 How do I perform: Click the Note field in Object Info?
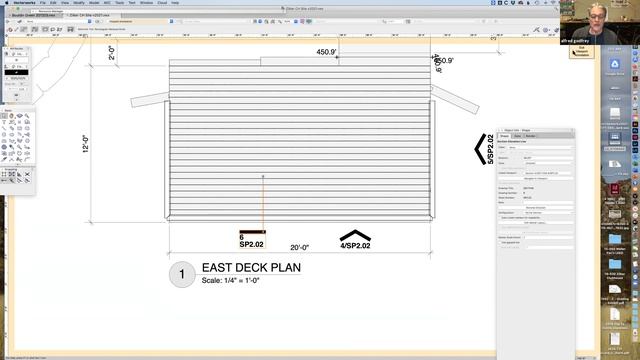pos(548,202)
